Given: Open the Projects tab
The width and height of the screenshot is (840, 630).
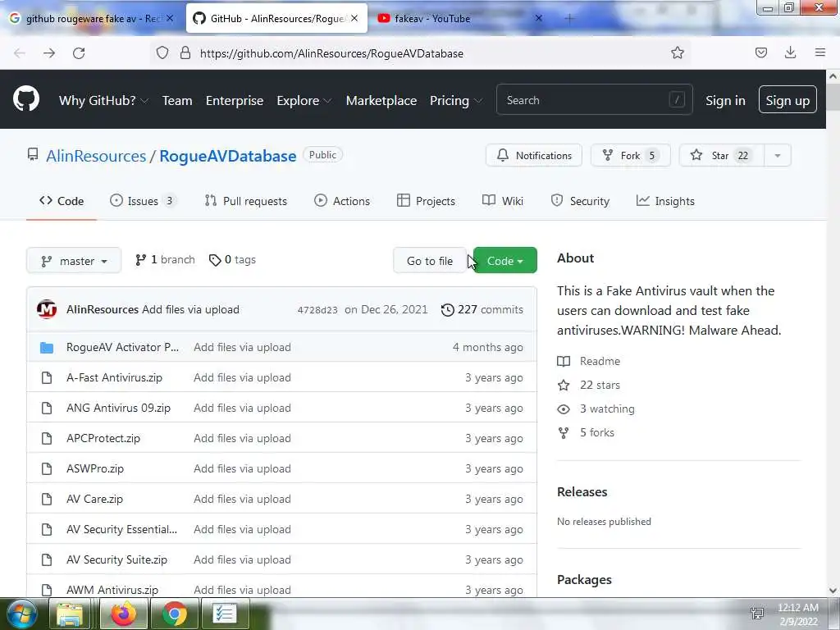Looking at the screenshot, I should point(426,201).
